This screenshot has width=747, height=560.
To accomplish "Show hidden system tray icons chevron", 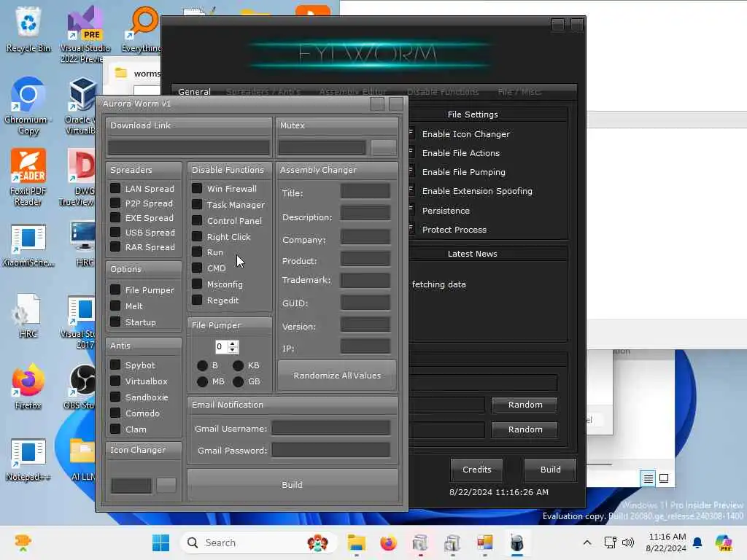I will click(587, 542).
